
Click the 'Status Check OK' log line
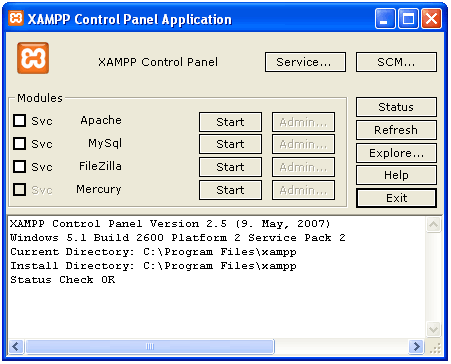63,279
